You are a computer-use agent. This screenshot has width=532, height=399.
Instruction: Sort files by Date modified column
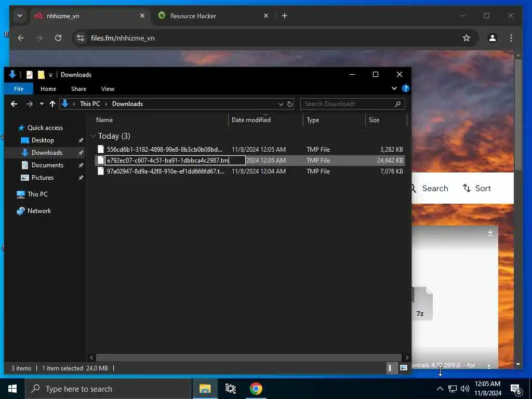coord(265,120)
